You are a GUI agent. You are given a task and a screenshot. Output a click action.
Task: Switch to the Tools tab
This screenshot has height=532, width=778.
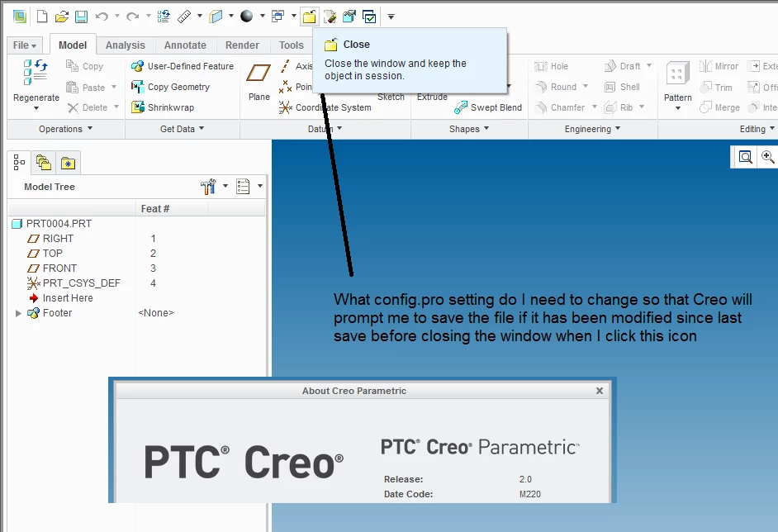[292, 45]
